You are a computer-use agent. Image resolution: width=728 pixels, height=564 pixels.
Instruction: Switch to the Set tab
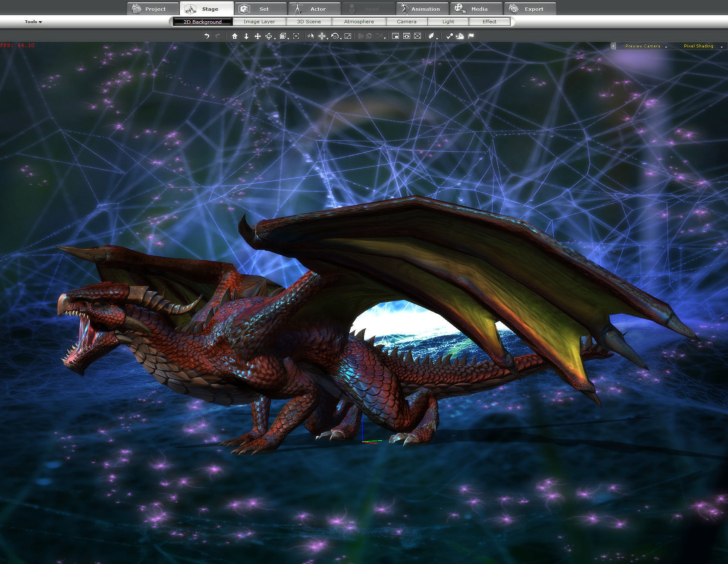coord(260,9)
